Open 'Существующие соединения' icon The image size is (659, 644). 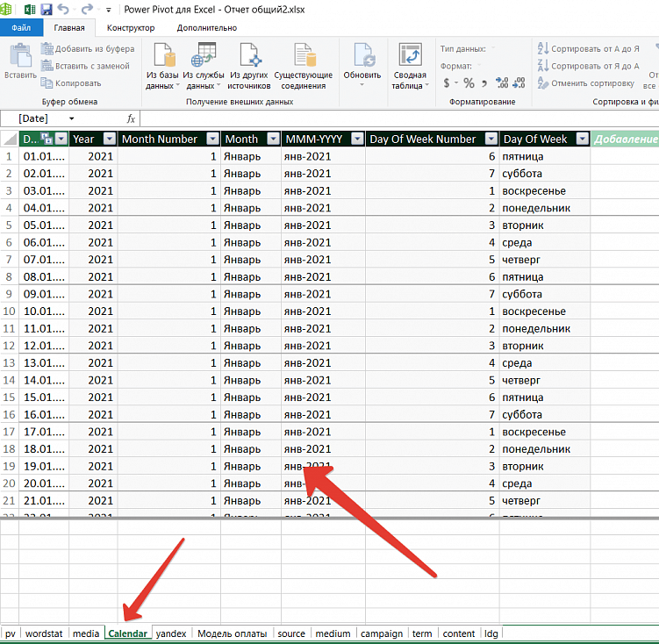[304, 58]
